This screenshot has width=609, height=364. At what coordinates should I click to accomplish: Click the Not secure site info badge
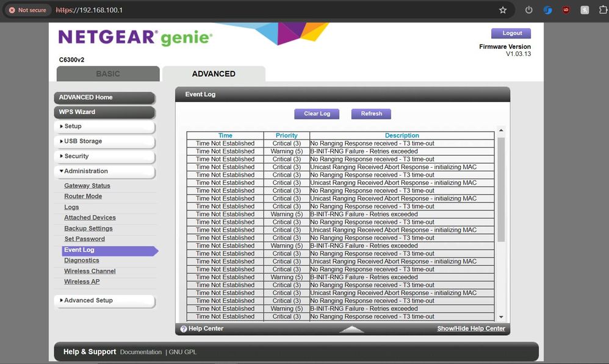coord(27,10)
